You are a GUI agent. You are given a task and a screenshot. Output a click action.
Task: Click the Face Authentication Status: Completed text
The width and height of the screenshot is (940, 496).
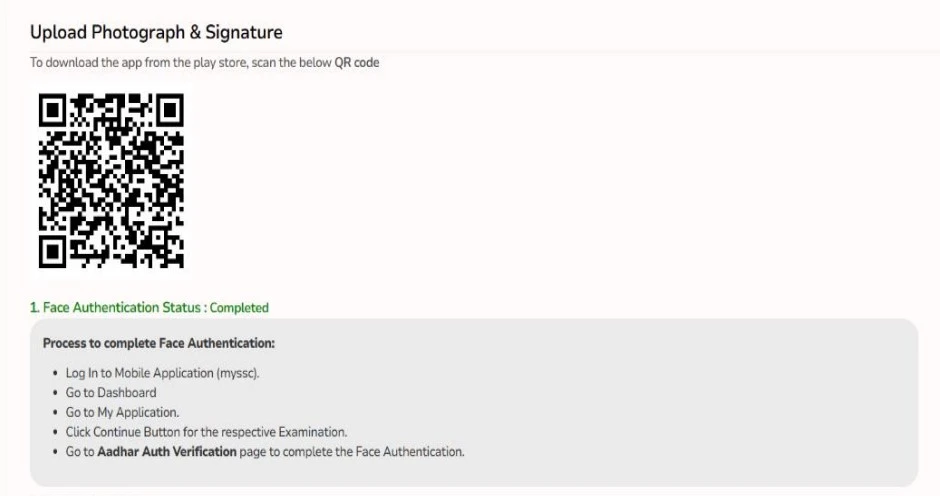(x=149, y=308)
